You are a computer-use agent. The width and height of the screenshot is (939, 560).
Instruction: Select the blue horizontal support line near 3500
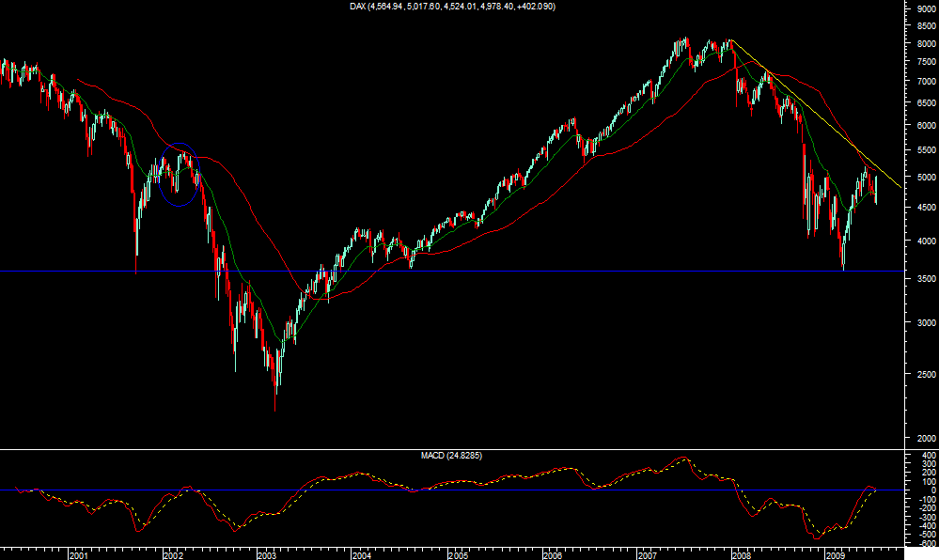tap(451, 272)
